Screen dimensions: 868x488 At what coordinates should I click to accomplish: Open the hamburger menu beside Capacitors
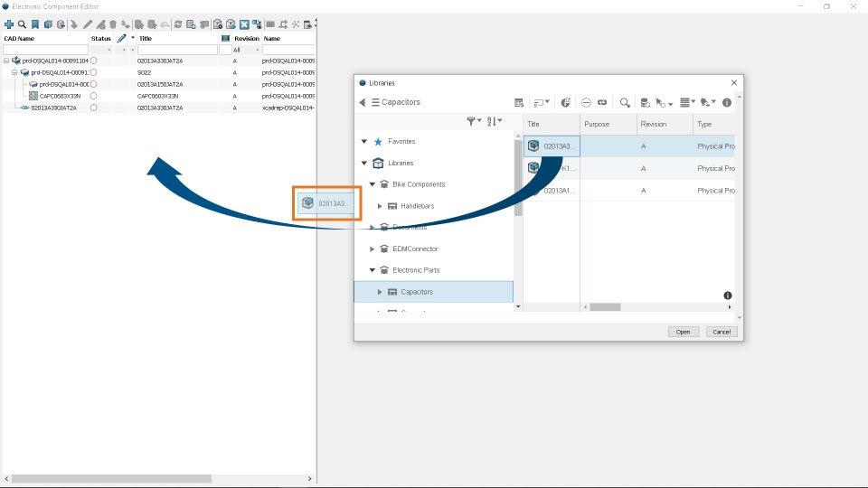point(375,102)
